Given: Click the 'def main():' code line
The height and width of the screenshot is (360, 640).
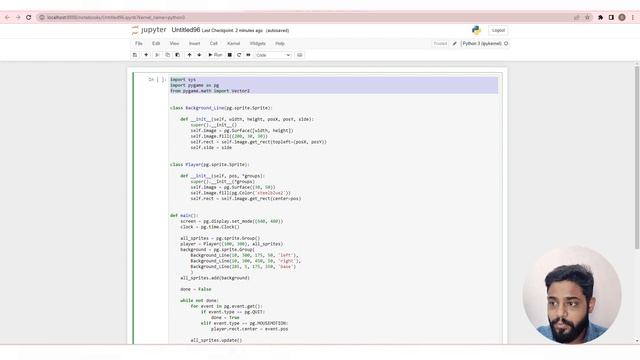Looking at the screenshot, I should (184, 216).
